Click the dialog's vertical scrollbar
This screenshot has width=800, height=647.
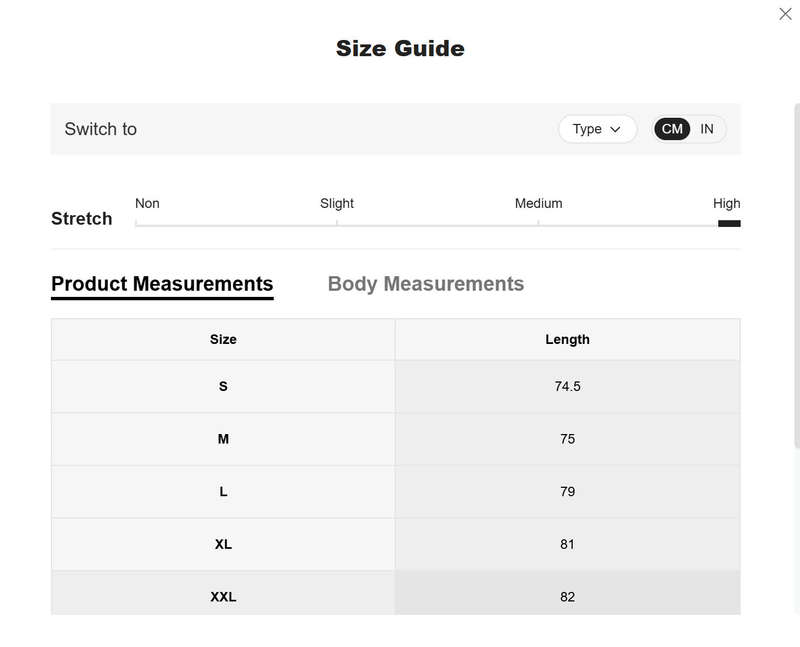tap(797, 276)
